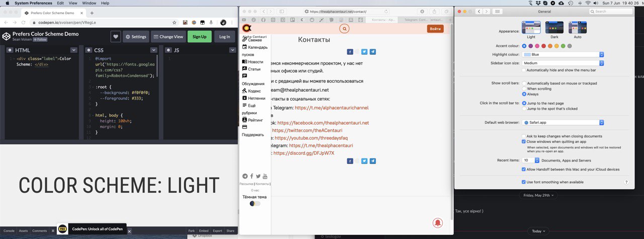The height and width of the screenshot is (239, 644).
Task: Show all preferences grid in System Preferences
Action: pos(497,11)
